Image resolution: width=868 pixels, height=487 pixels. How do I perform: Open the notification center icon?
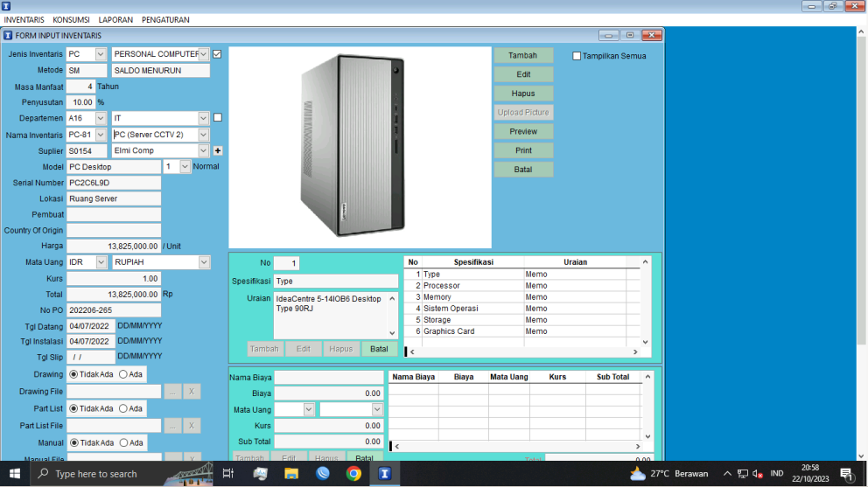click(x=846, y=473)
